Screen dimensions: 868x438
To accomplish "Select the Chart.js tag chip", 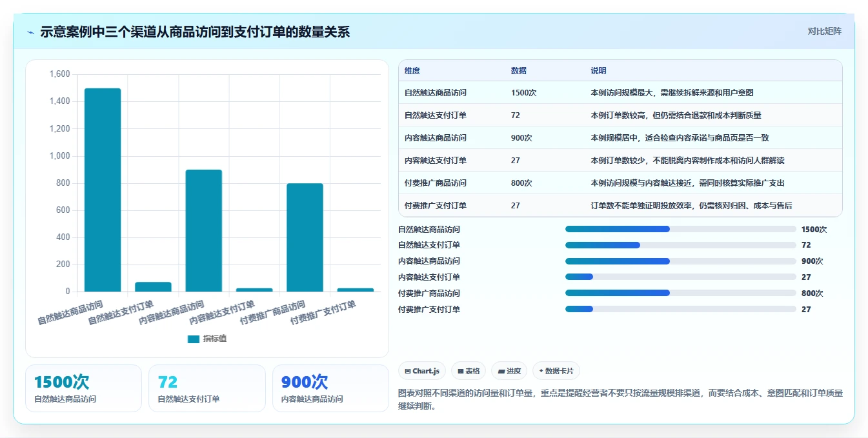I will [422, 371].
